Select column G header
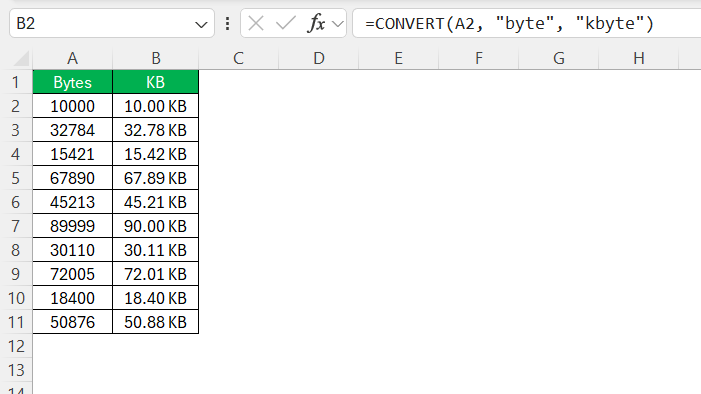 tap(559, 58)
